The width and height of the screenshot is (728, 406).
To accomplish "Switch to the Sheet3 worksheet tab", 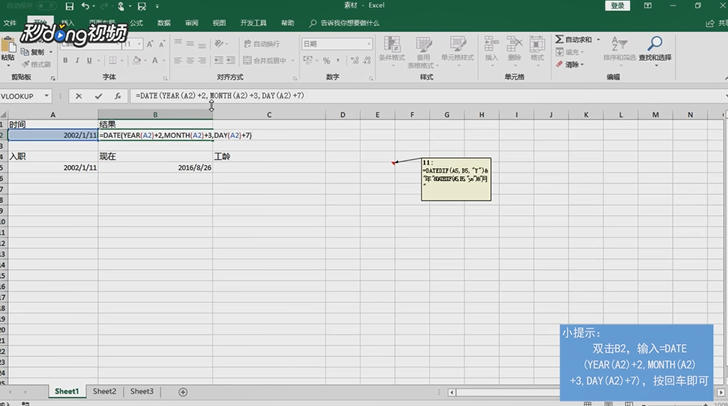I will coord(142,392).
